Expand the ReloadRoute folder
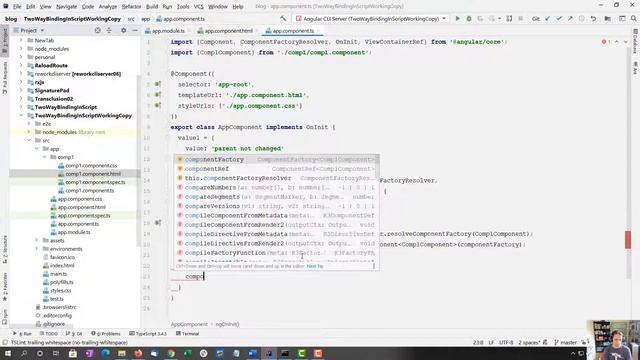The height and width of the screenshot is (360, 640). click(21, 65)
